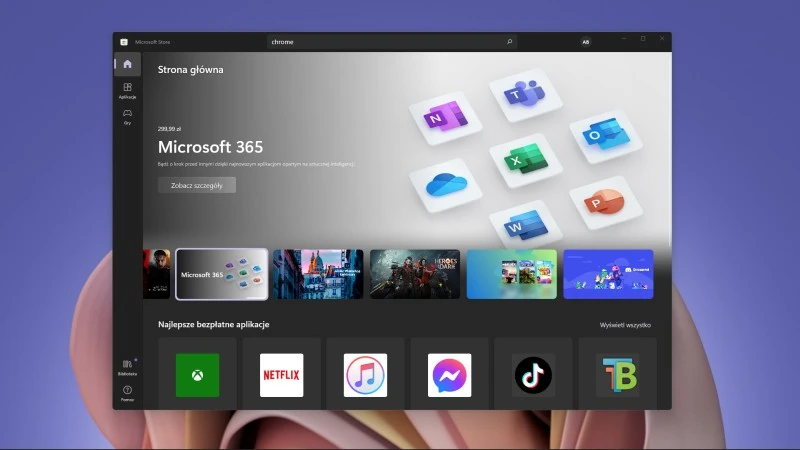Click the Zobacz szczegóły button
This screenshot has height=450, width=800.
[x=197, y=185]
